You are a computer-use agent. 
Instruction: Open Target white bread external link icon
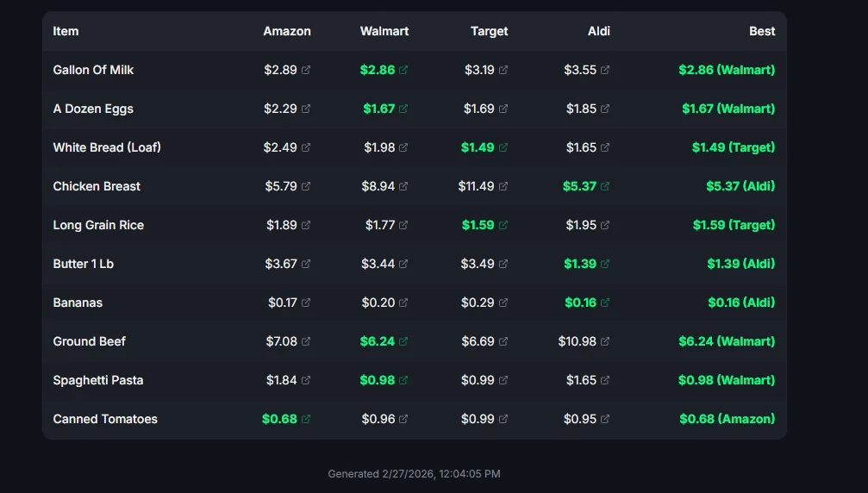[503, 147]
